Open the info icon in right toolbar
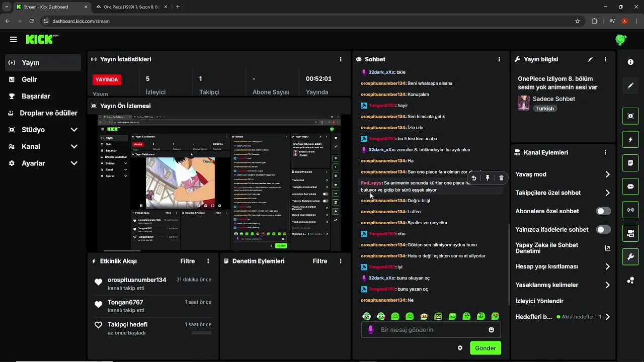 630,62
